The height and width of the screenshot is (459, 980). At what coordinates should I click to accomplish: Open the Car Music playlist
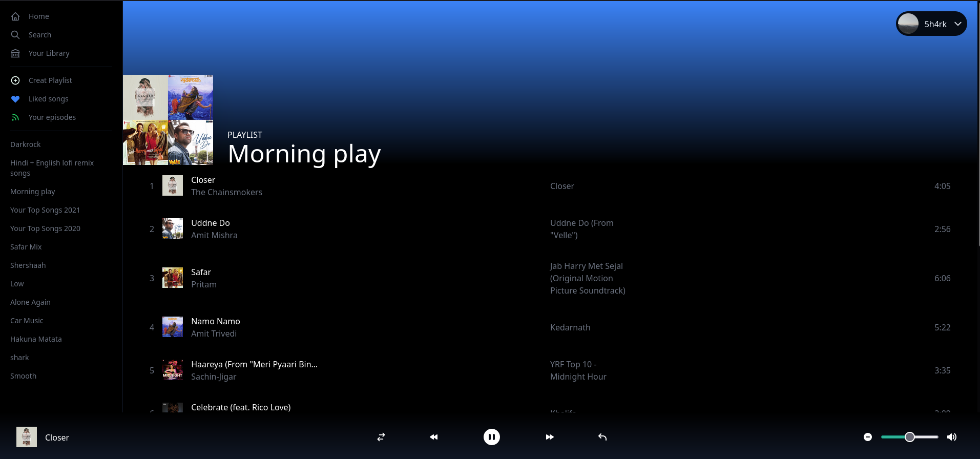tap(27, 321)
